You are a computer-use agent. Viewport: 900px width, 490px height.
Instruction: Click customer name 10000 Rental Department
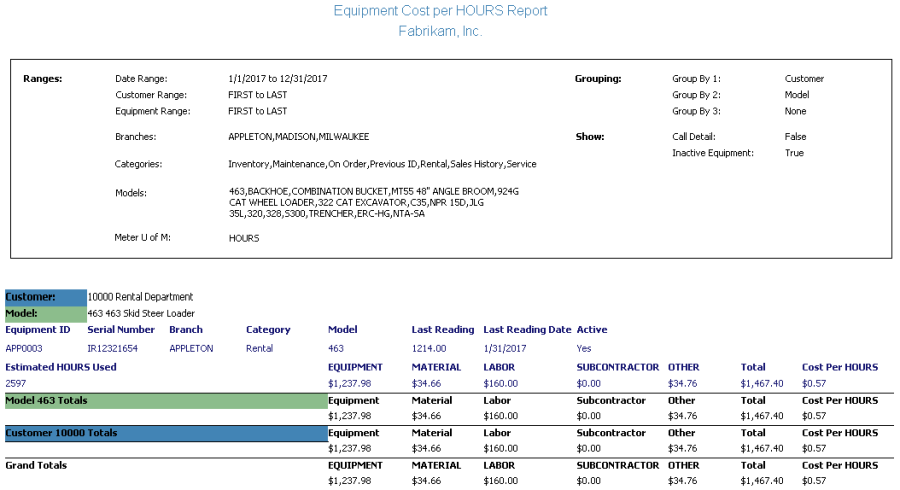pos(140,297)
